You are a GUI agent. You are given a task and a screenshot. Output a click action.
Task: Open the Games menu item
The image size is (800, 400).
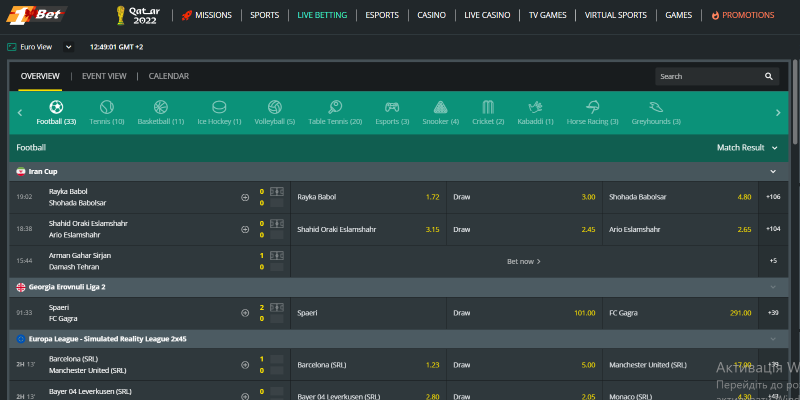click(x=679, y=15)
